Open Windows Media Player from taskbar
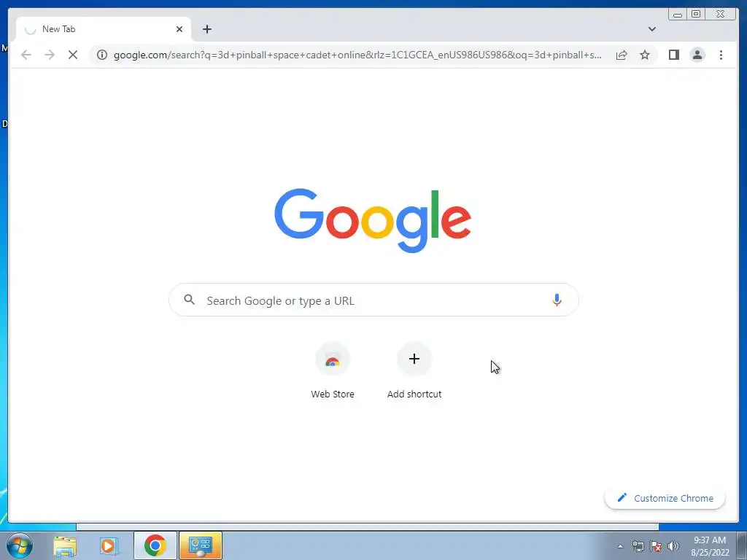The height and width of the screenshot is (560, 747). 108,545
